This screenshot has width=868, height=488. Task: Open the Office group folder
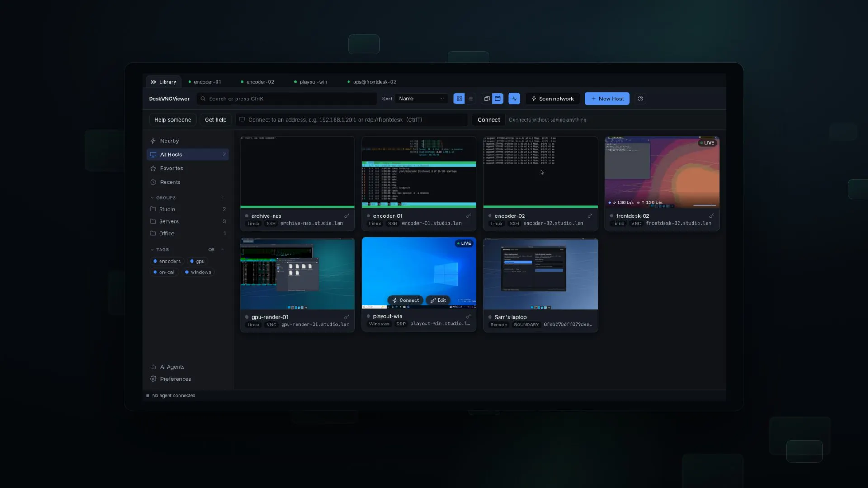click(188, 234)
